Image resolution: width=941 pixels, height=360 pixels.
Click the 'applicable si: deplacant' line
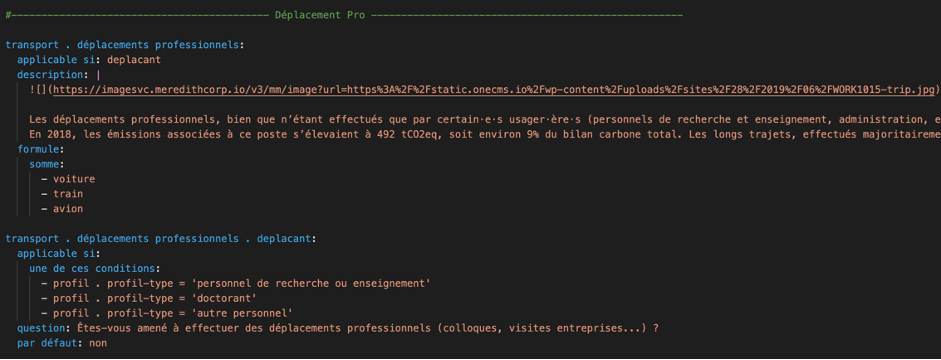89,60
